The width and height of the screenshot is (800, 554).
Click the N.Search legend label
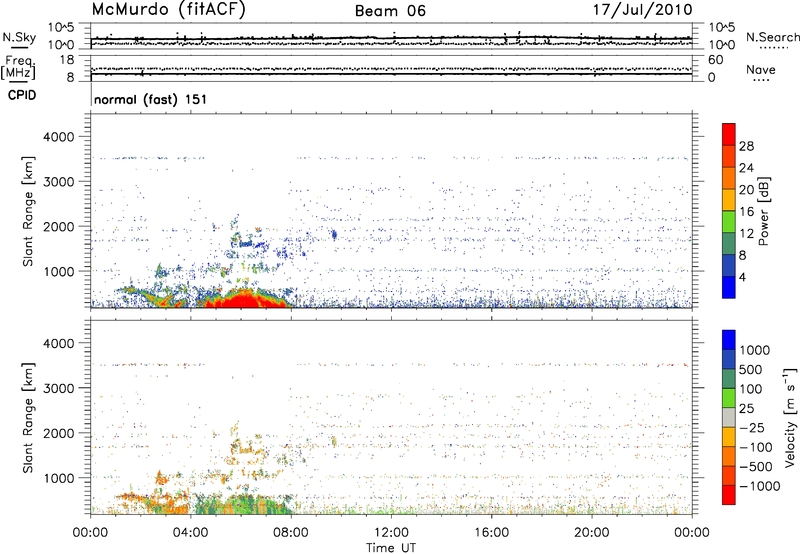[772, 37]
